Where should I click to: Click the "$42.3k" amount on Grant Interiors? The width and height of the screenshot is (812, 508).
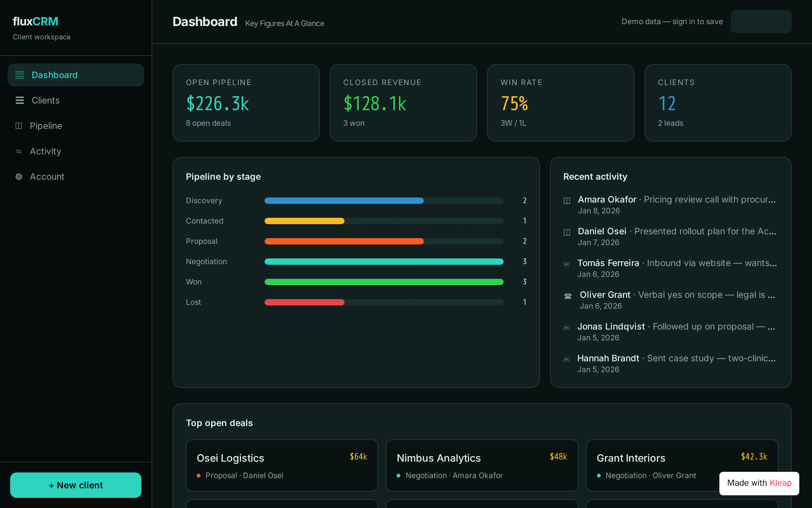(754, 457)
